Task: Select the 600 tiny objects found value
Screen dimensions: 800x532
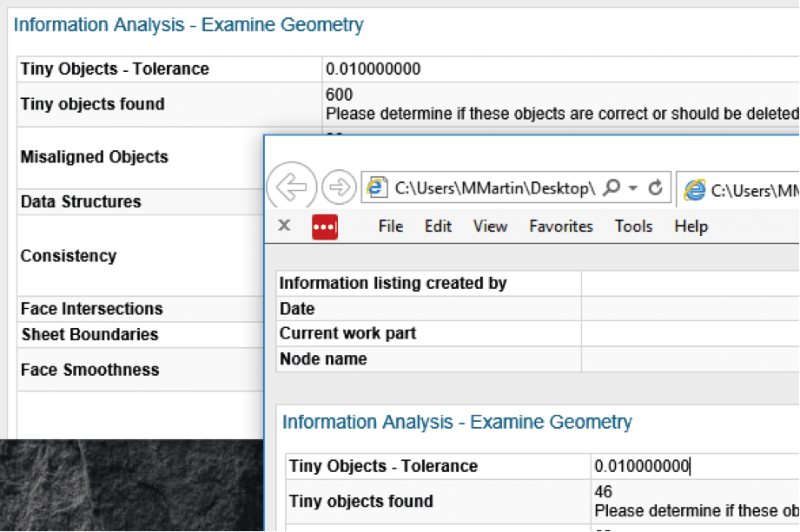Action: tap(340, 95)
